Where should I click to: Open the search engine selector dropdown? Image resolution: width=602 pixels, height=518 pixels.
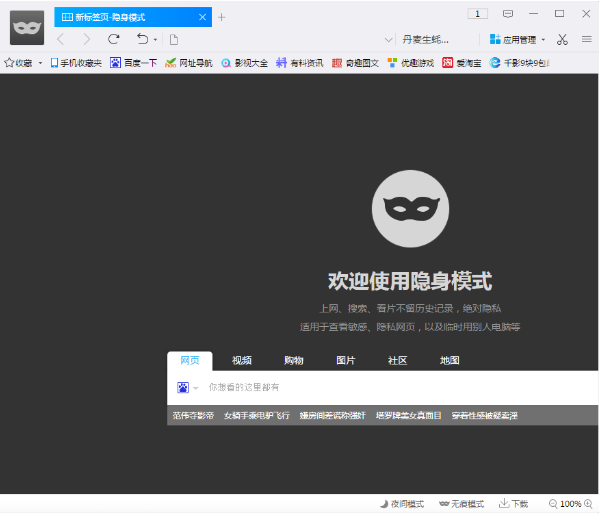pos(196,388)
